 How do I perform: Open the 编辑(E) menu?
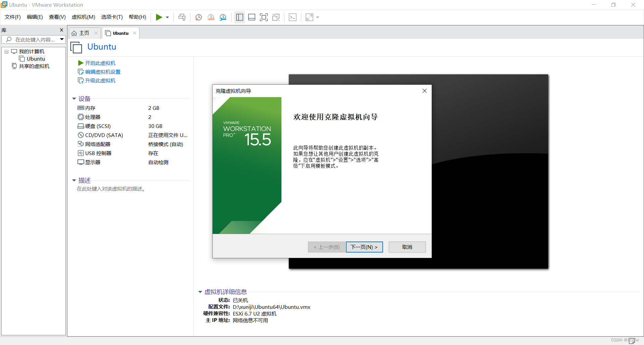point(35,17)
